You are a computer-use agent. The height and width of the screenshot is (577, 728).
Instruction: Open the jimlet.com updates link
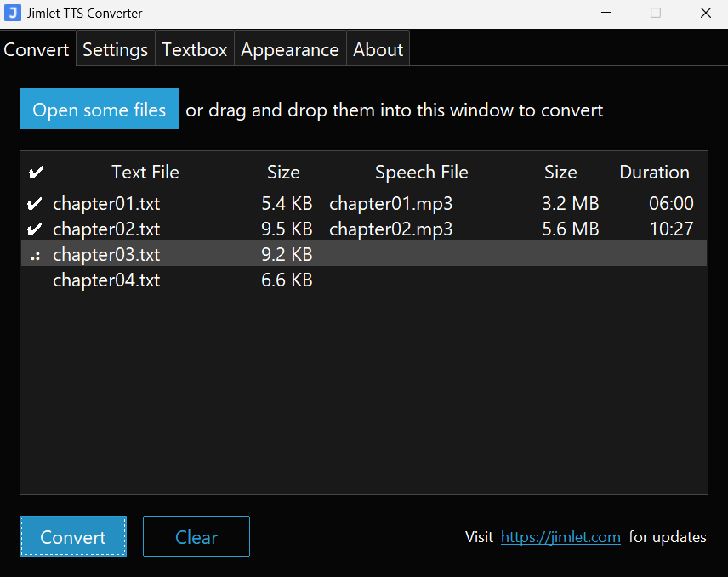click(x=560, y=536)
